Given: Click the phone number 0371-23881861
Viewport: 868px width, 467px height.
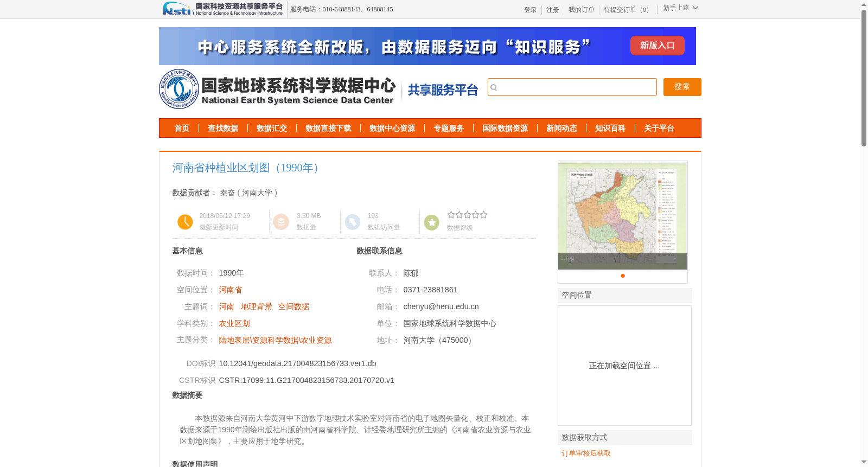Looking at the screenshot, I should (x=430, y=290).
